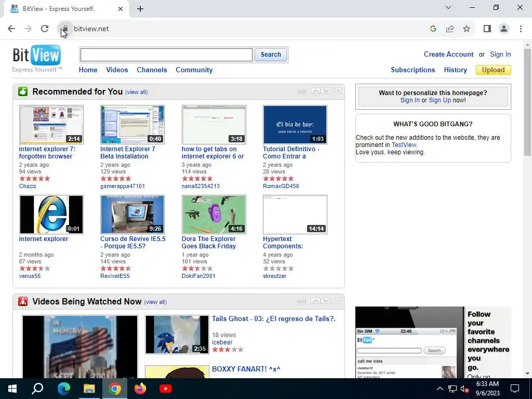The width and height of the screenshot is (532, 399).
Task: Open File Explorer from taskbar
Action: [x=89, y=389]
